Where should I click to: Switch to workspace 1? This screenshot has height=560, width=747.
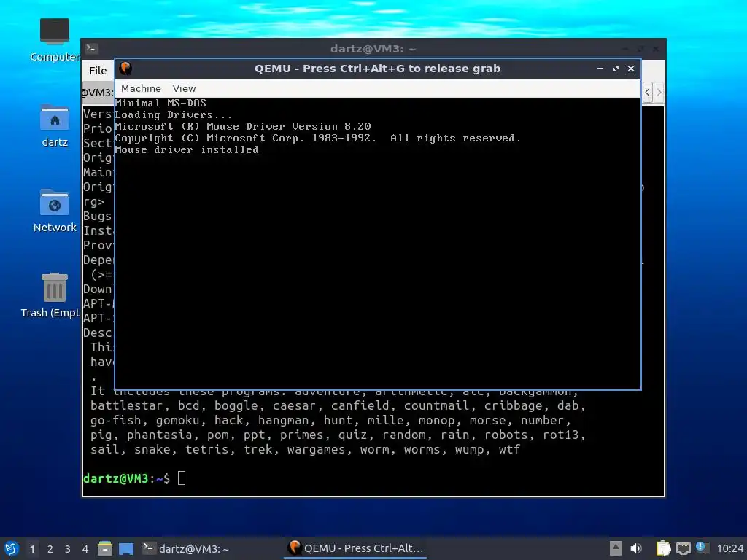(x=32, y=549)
